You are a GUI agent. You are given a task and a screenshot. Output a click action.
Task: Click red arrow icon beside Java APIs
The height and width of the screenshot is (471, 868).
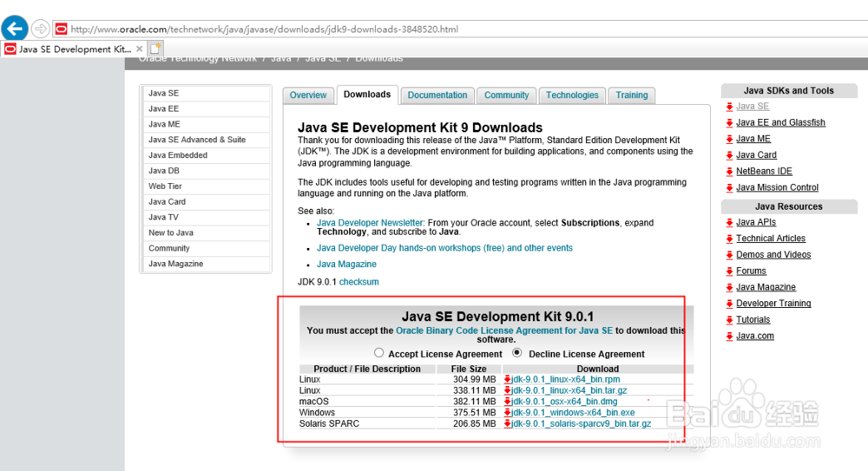(730, 223)
